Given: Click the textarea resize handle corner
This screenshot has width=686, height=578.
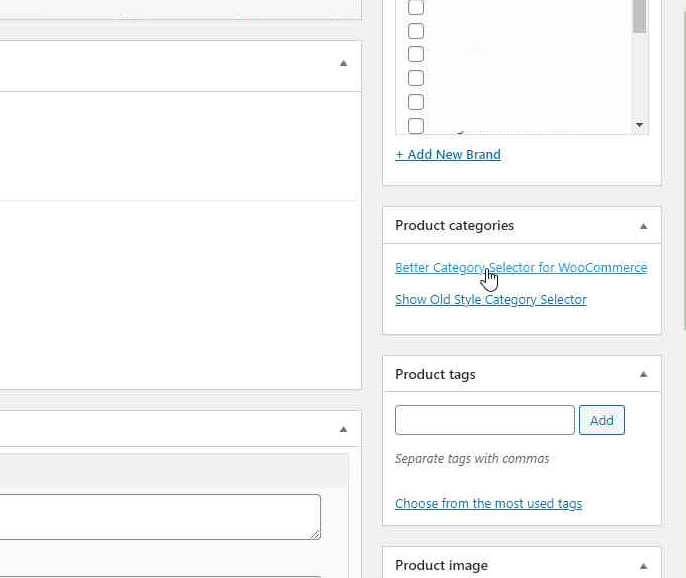Looking at the screenshot, I should pyautogui.click(x=315, y=534).
